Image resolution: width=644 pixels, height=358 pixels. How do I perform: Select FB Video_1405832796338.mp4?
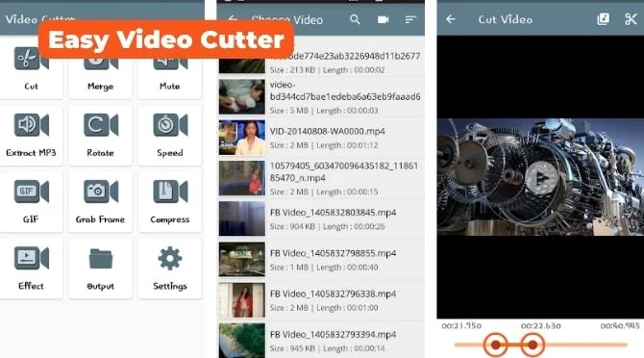click(x=321, y=300)
